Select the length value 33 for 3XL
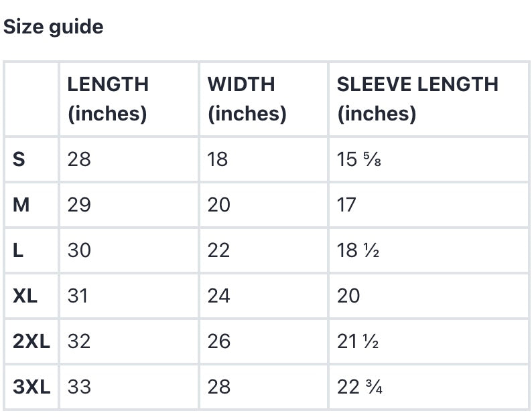The width and height of the screenshot is (532, 417). pyautogui.click(x=79, y=387)
